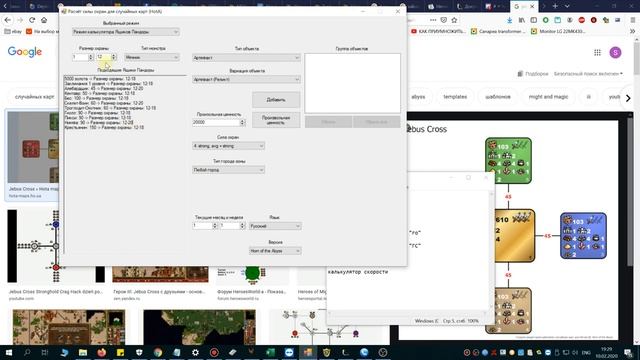
Task: Open the language dropdown showing Русский
Action: pos(275,226)
